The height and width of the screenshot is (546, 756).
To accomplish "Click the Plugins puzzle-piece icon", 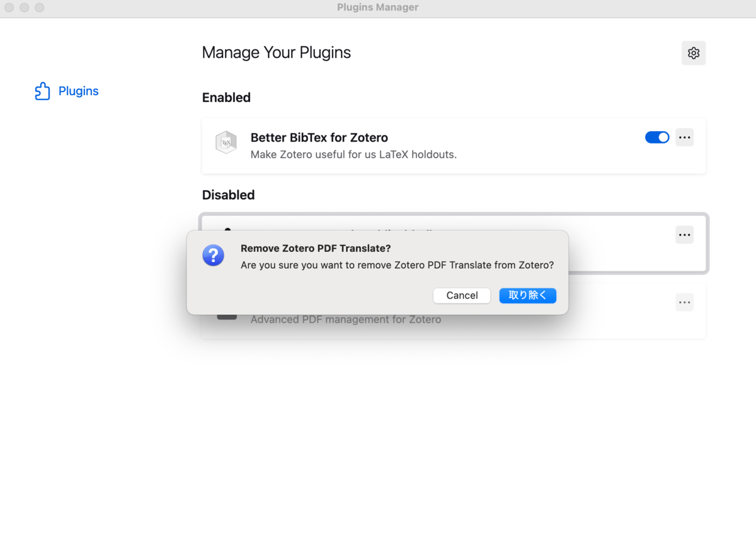I will [42, 91].
